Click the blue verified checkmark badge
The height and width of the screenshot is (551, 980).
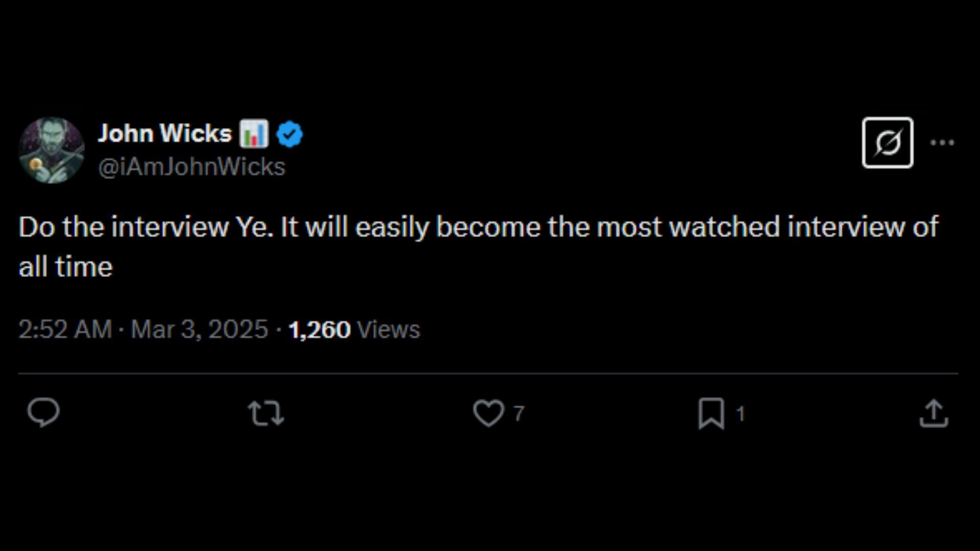pyautogui.click(x=289, y=134)
